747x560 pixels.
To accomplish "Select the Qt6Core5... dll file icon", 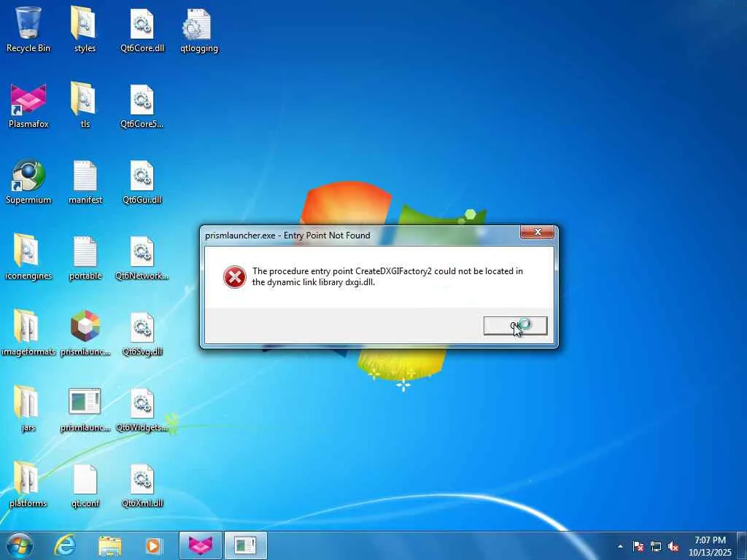I will pyautogui.click(x=142, y=105).
